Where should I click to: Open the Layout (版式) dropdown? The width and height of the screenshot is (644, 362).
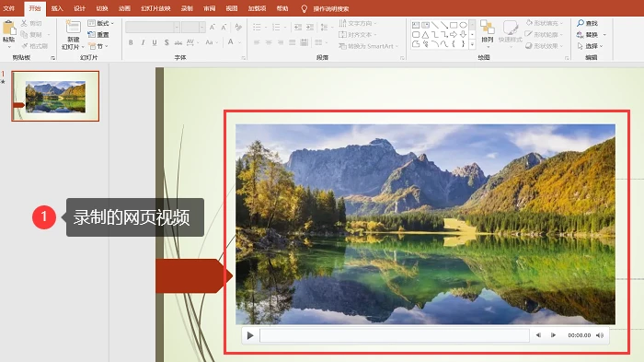pyautogui.click(x=101, y=23)
